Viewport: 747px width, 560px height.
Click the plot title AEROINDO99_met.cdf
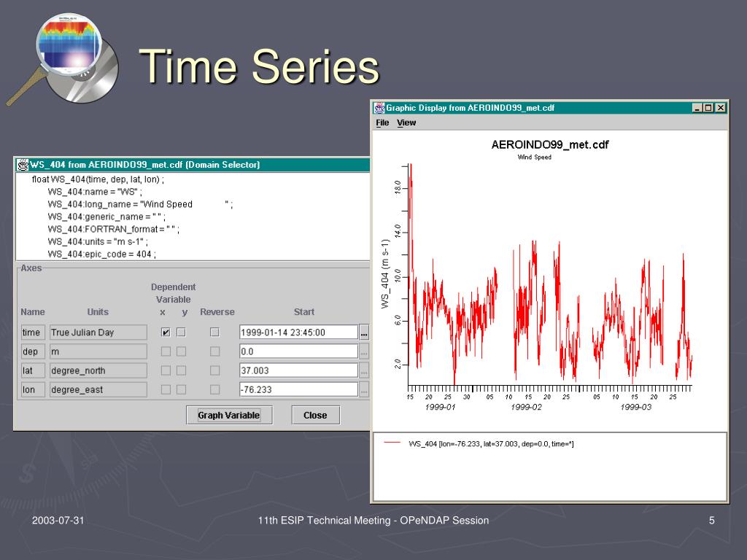pos(550,145)
